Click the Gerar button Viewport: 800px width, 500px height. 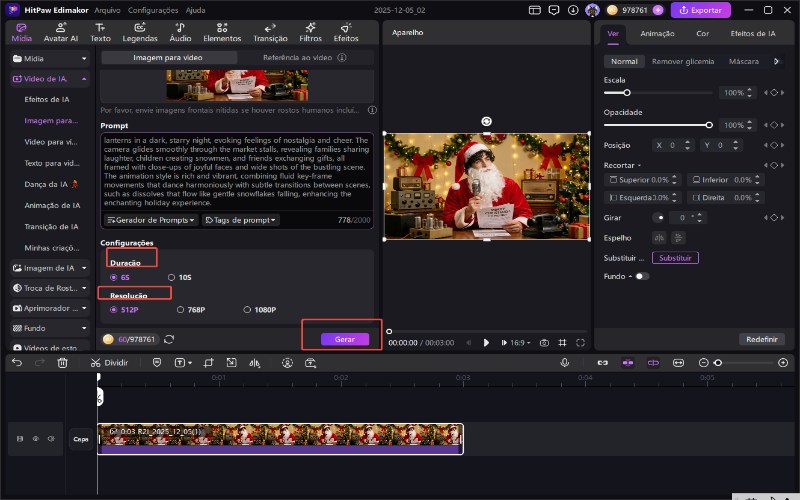(x=344, y=340)
